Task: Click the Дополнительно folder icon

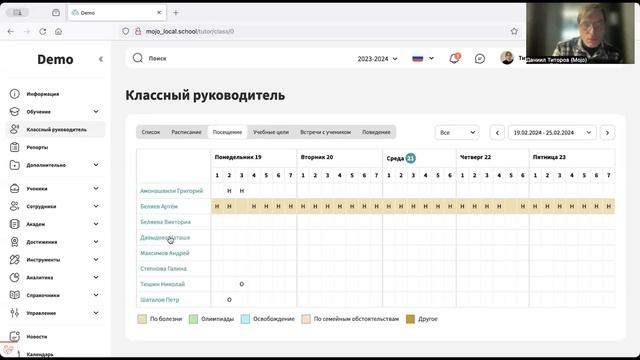Action: point(15,165)
